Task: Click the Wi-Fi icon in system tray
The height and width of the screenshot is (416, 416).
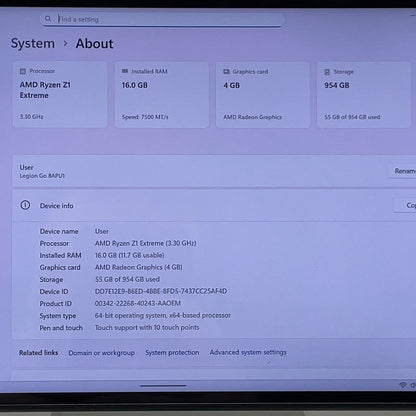Action: pos(403,385)
